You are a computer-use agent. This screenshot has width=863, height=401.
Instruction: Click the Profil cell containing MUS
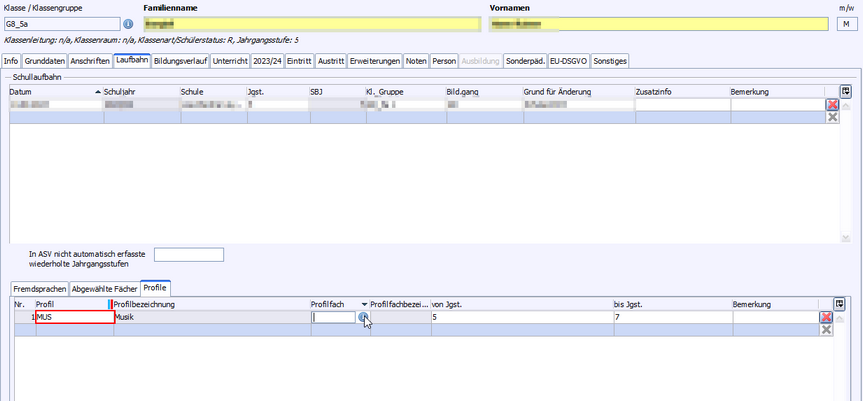pyautogui.click(x=73, y=317)
